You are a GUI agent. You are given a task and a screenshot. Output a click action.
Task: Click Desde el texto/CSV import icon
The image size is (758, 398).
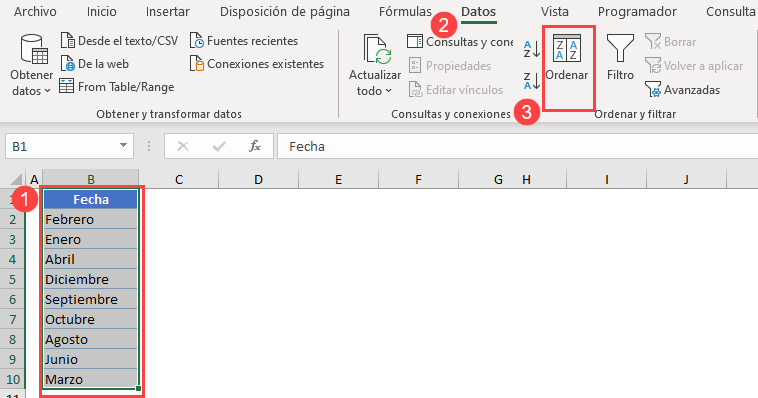[x=68, y=41]
